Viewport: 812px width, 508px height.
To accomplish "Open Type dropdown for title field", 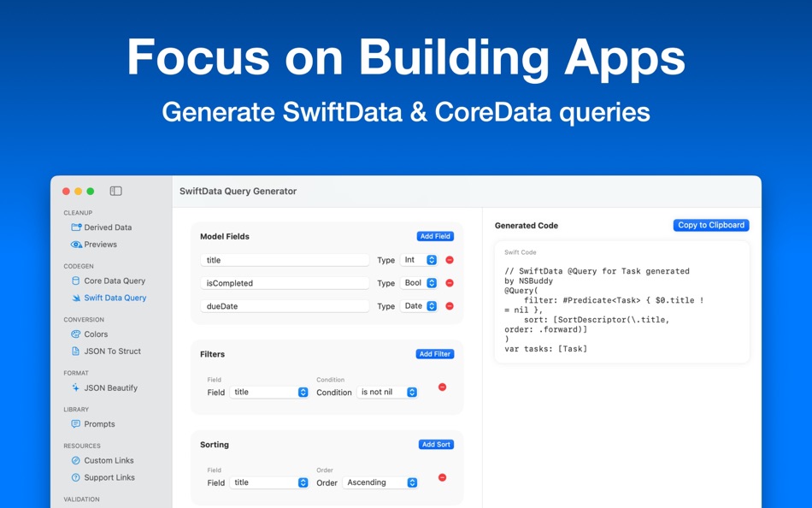I will 419,260.
